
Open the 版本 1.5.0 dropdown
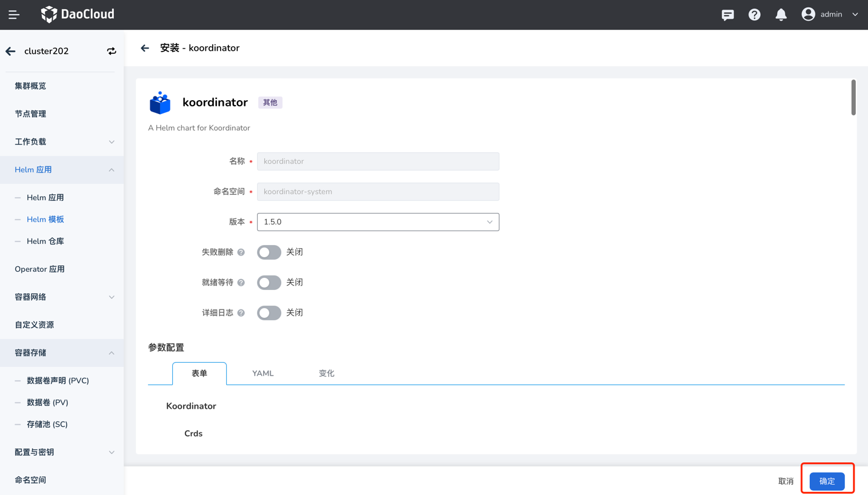click(378, 222)
